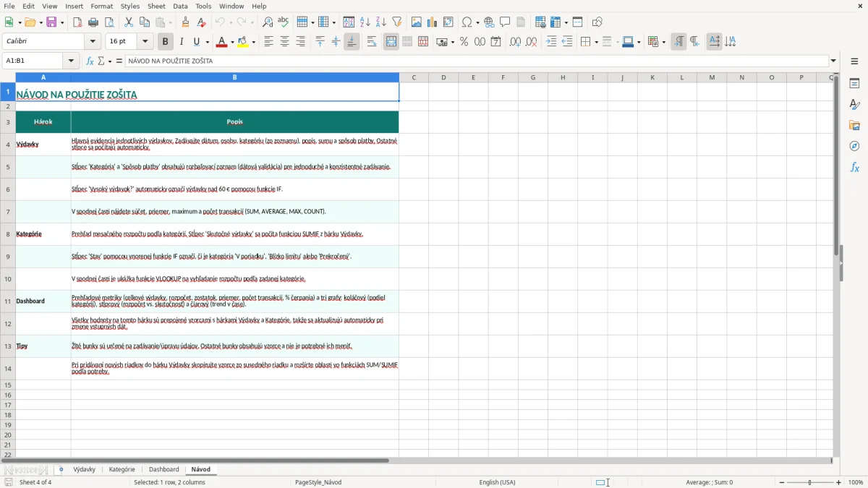
Task: Toggle Italic formatting
Action: tap(182, 42)
